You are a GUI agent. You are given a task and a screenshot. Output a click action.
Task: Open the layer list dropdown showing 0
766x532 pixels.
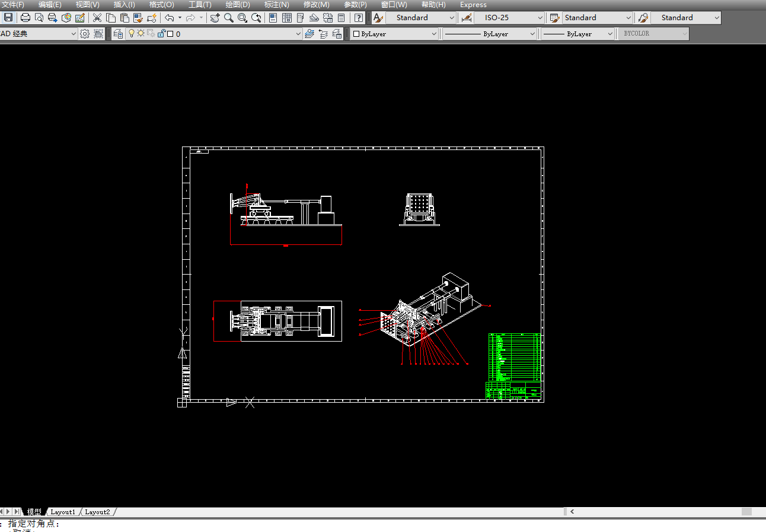tap(214, 34)
